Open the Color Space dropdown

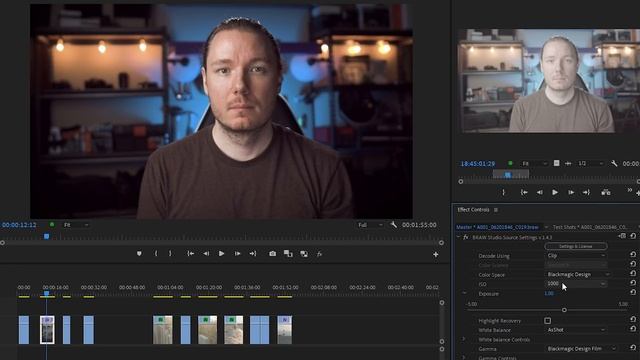coord(578,274)
